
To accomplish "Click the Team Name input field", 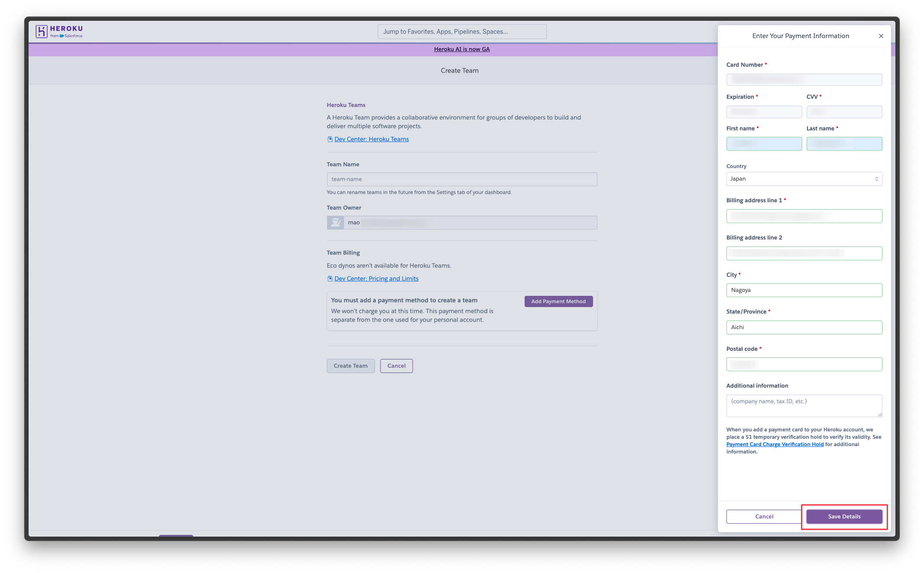I will click(x=462, y=179).
